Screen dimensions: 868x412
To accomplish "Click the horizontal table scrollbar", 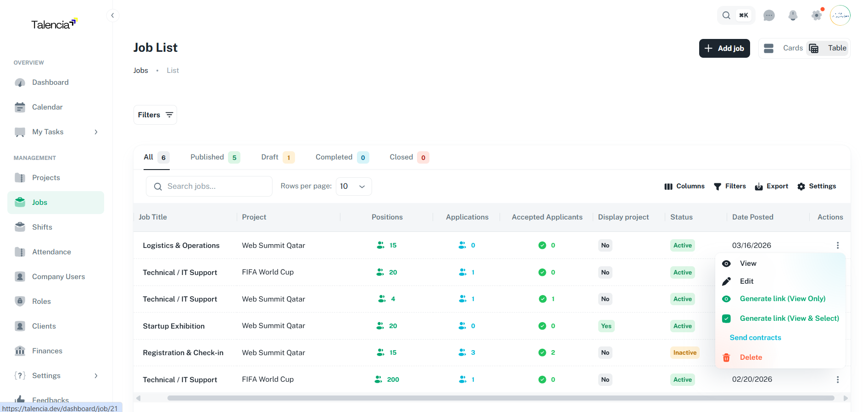I will point(500,398).
